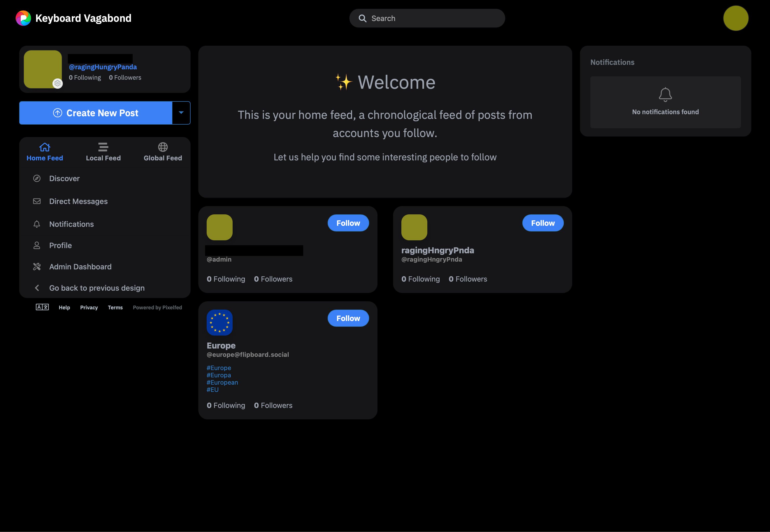Follow the @admin account
The height and width of the screenshot is (532, 770).
point(348,223)
